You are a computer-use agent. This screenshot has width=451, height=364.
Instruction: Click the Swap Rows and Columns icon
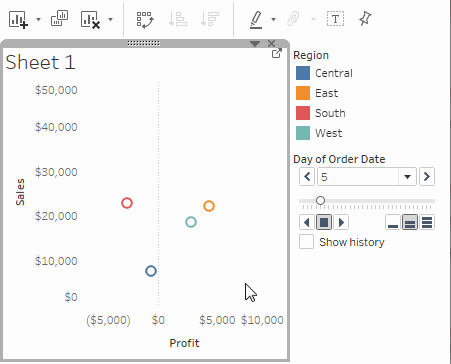(x=145, y=20)
